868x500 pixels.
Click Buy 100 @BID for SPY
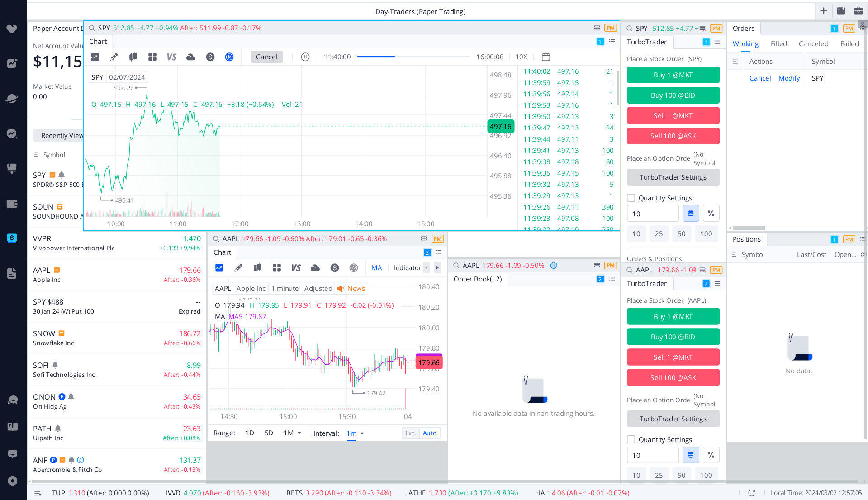pyautogui.click(x=673, y=95)
